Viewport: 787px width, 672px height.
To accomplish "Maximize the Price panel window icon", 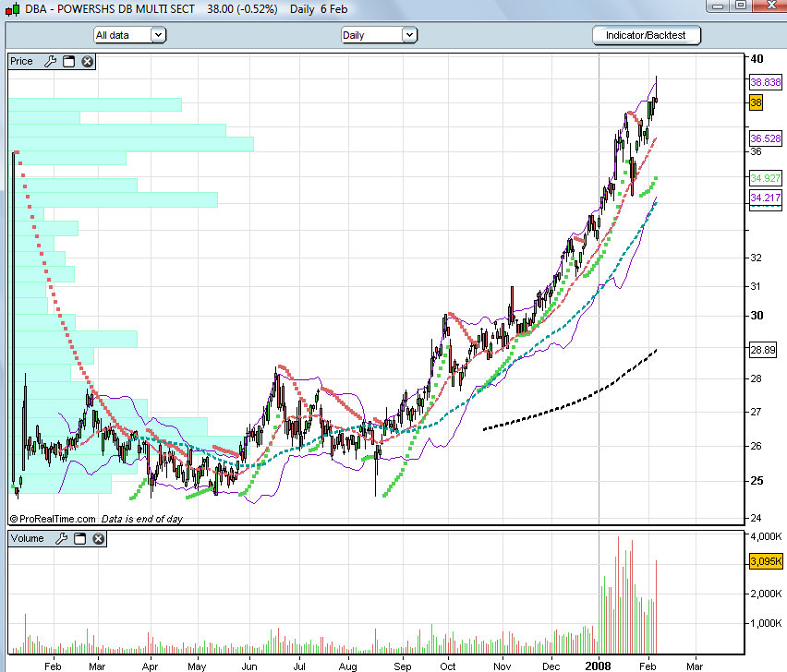I will coord(68,62).
